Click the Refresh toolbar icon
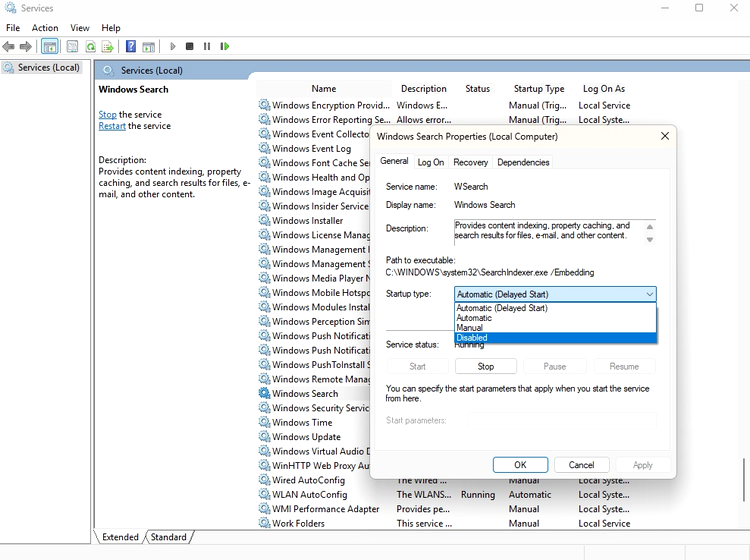Screen dimensions: 750x560 pos(90,46)
